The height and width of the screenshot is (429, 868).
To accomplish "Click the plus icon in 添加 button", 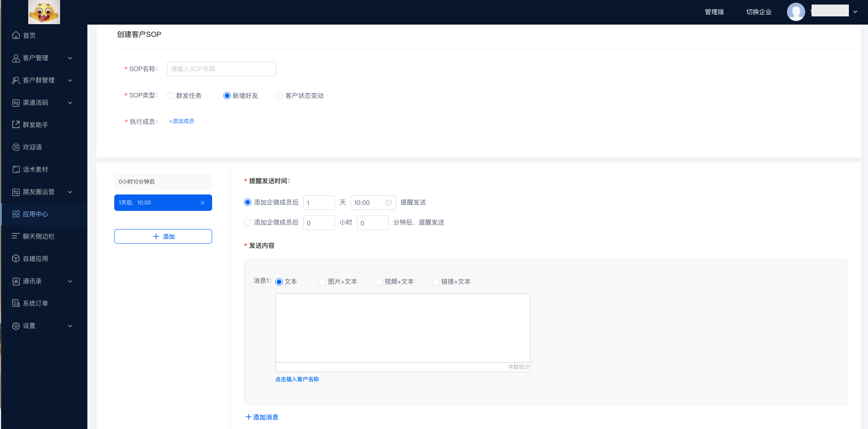I will [x=156, y=236].
